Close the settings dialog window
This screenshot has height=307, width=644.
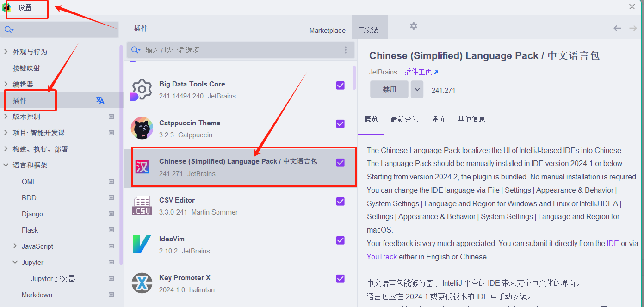[632, 6]
